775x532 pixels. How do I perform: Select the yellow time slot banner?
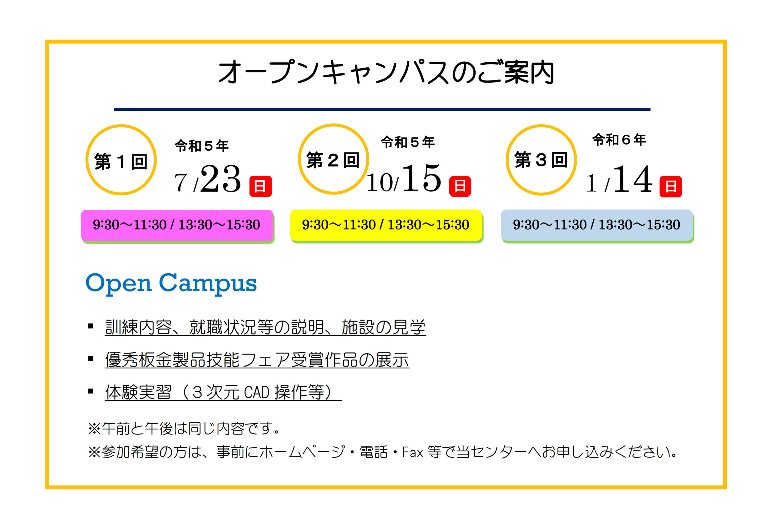point(387,226)
